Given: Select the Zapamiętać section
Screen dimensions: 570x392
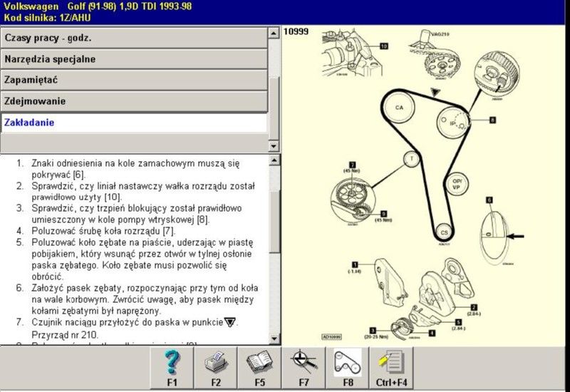Looking at the screenshot, I should pyautogui.click(x=134, y=80).
